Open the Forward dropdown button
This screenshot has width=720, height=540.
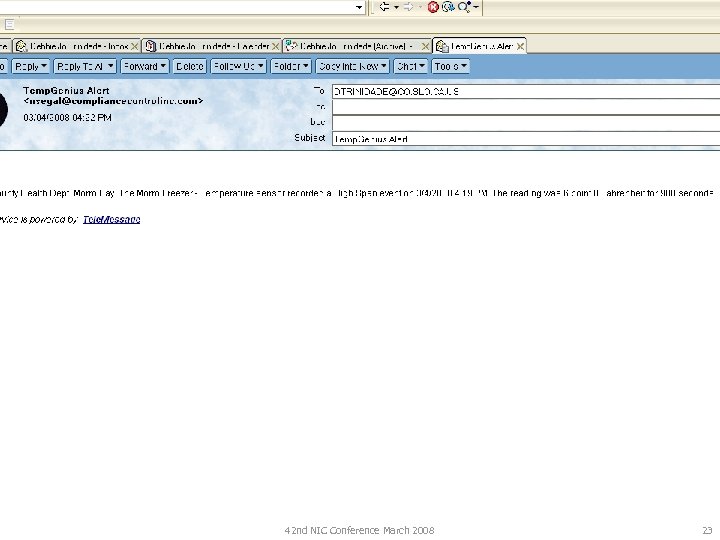tap(145, 67)
